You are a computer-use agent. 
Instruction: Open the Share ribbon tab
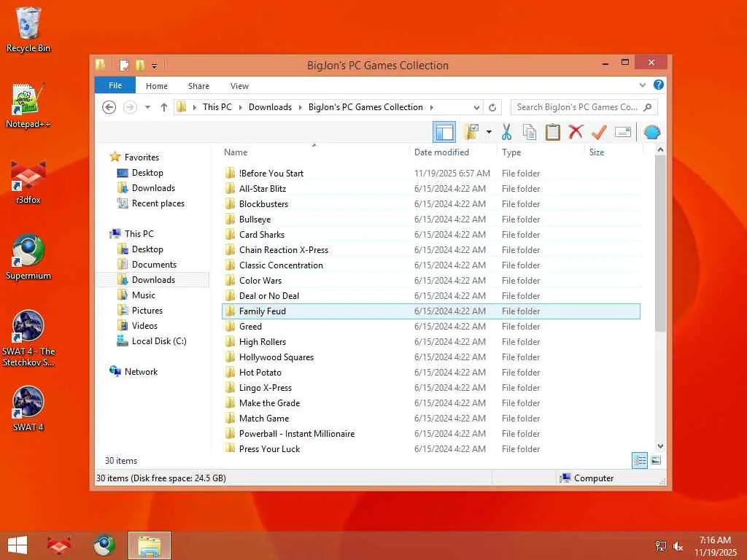pyautogui.click(x=198, y=86)
